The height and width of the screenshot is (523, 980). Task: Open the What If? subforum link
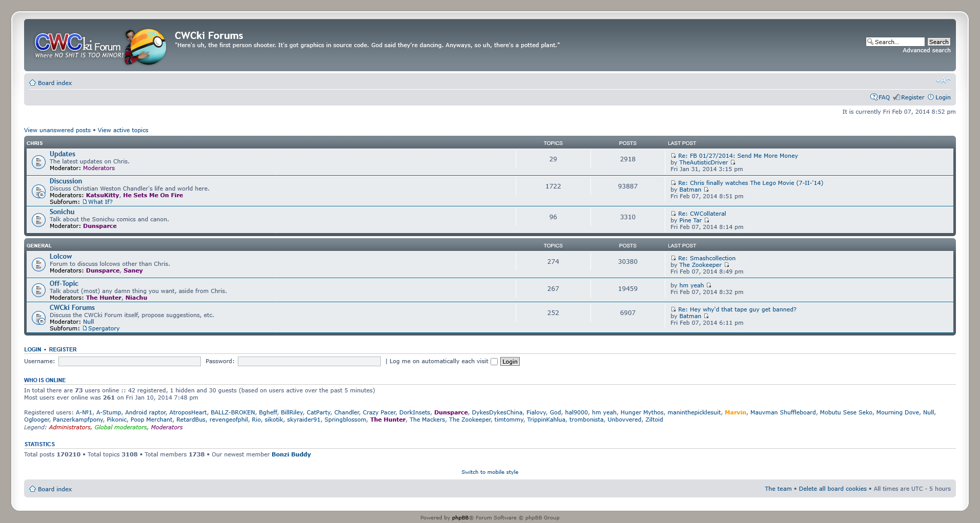click(x=100, y=202)
